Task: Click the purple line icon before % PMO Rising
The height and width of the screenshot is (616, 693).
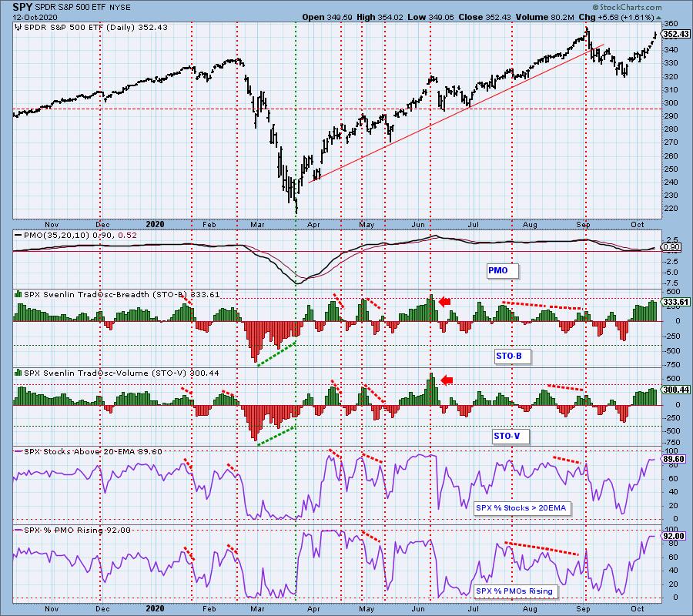Action: 18,530
